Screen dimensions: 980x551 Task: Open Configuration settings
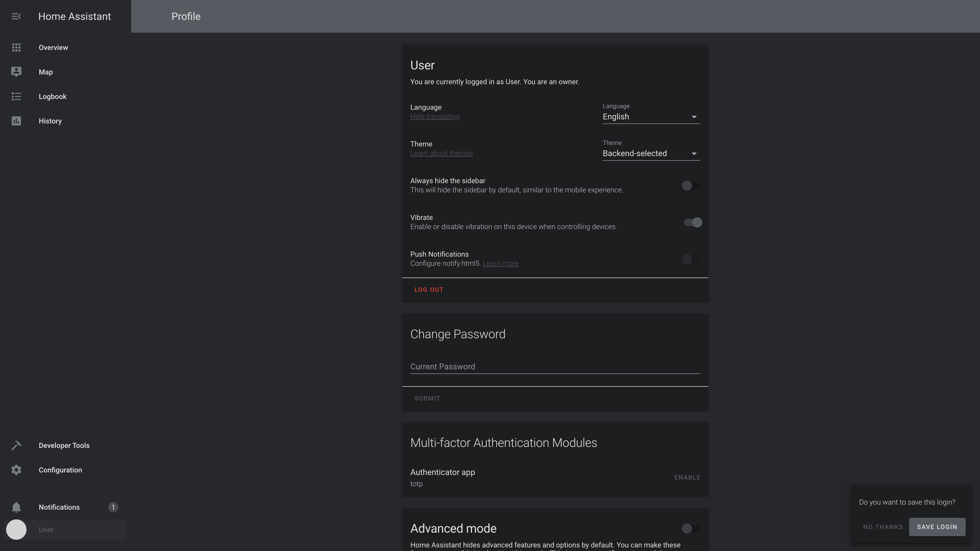pos(60,470)
